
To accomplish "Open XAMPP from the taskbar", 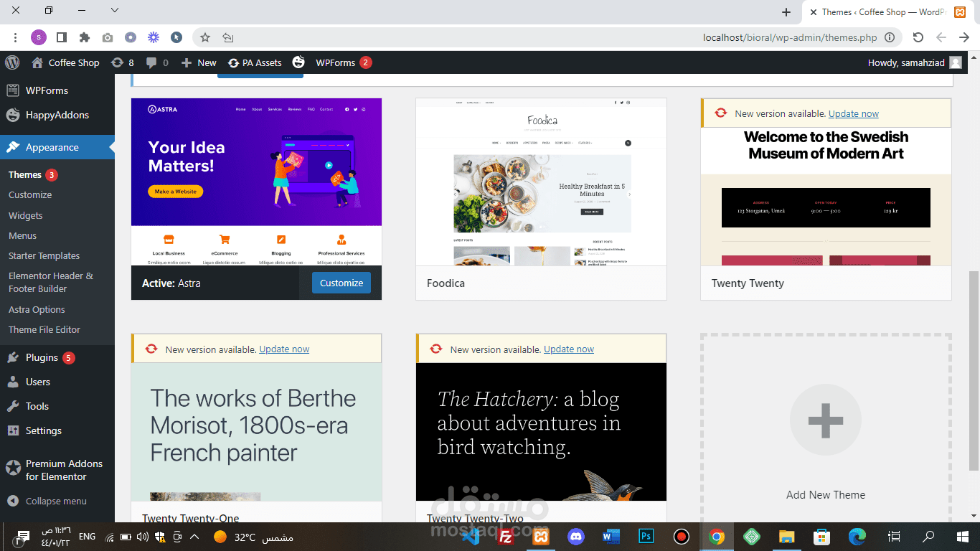I will [541, 537].
